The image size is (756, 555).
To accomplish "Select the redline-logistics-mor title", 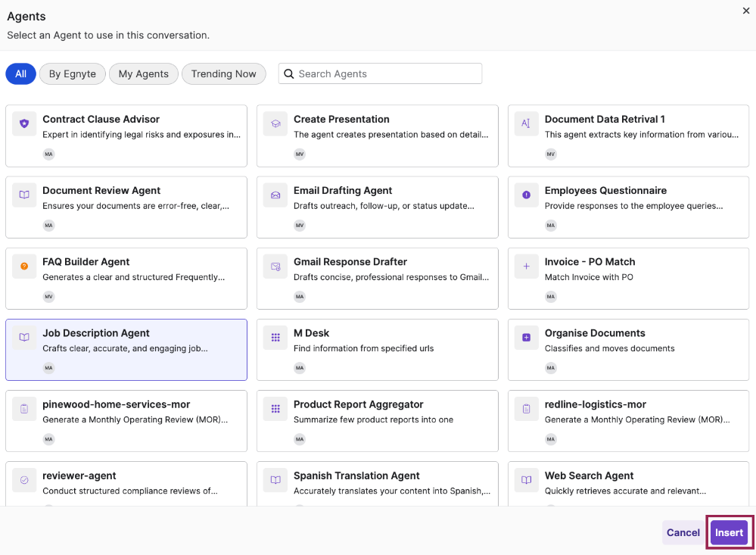I will (595, 404).
